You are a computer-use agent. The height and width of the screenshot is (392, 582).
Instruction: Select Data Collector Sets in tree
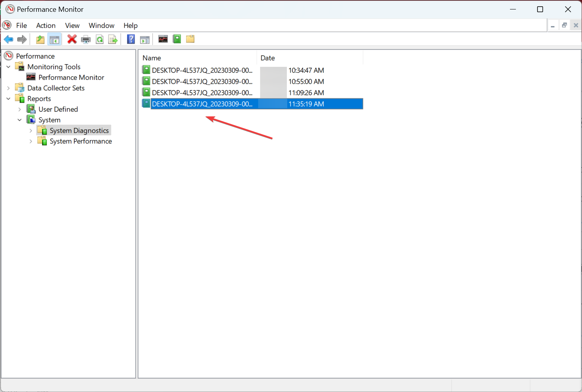tap(56, 88)
